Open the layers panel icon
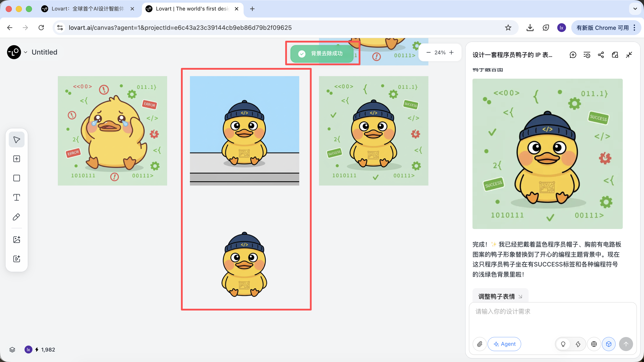Screen dimensions: 644x362 pos(12,350)
